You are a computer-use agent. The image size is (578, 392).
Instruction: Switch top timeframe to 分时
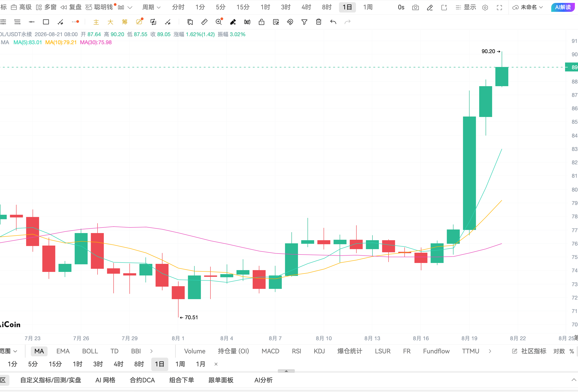click(178, 7)
